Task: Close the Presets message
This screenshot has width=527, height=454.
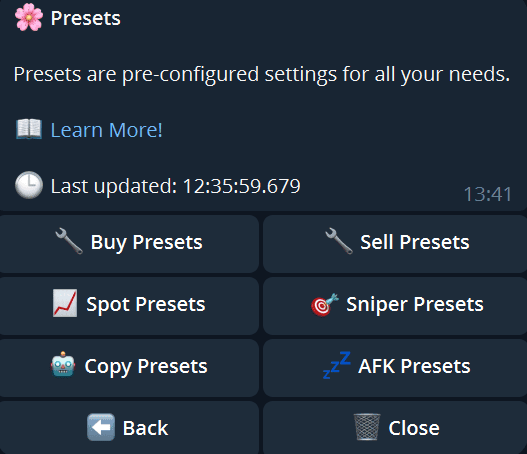Action: click(x=395, y=427)
